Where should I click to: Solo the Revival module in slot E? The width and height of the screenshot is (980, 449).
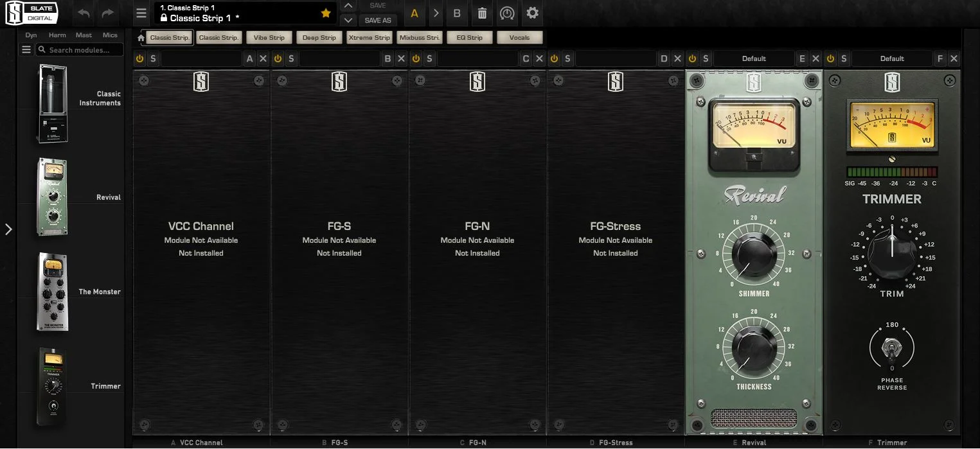706,58
